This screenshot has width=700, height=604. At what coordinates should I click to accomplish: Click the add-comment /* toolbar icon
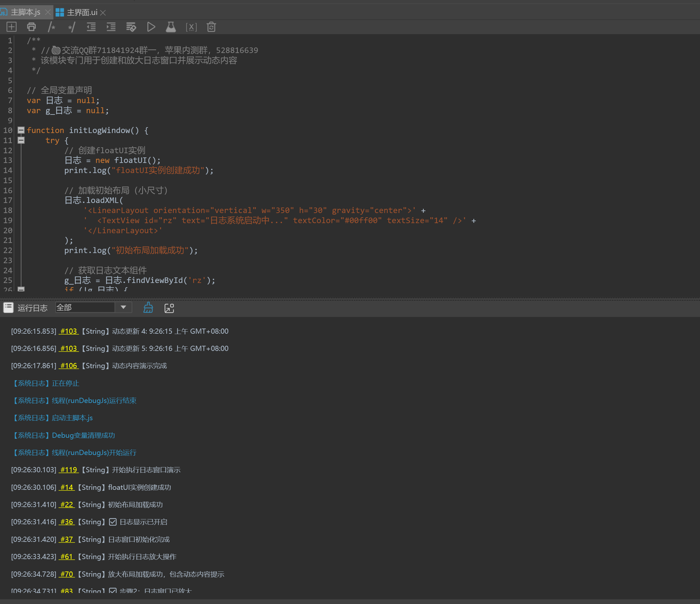(51, 27)
